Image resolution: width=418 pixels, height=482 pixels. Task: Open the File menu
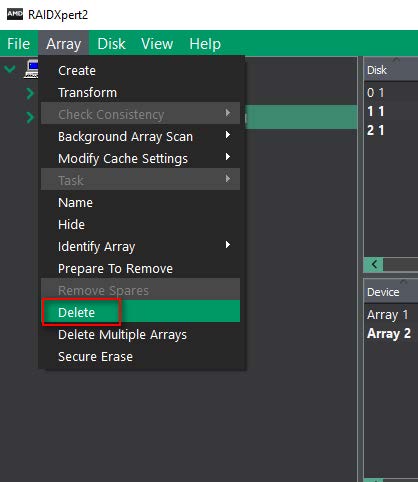pos(19,44)
